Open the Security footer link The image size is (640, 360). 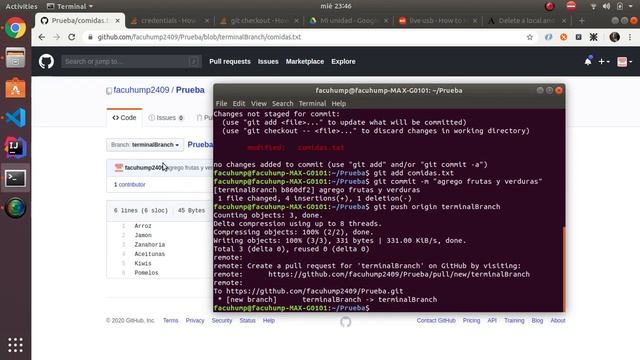point(222,321)
